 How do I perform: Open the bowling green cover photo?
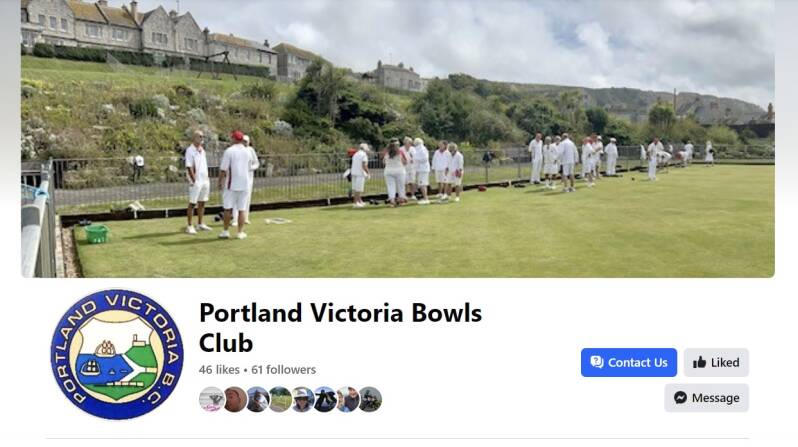tap(398, 138)
